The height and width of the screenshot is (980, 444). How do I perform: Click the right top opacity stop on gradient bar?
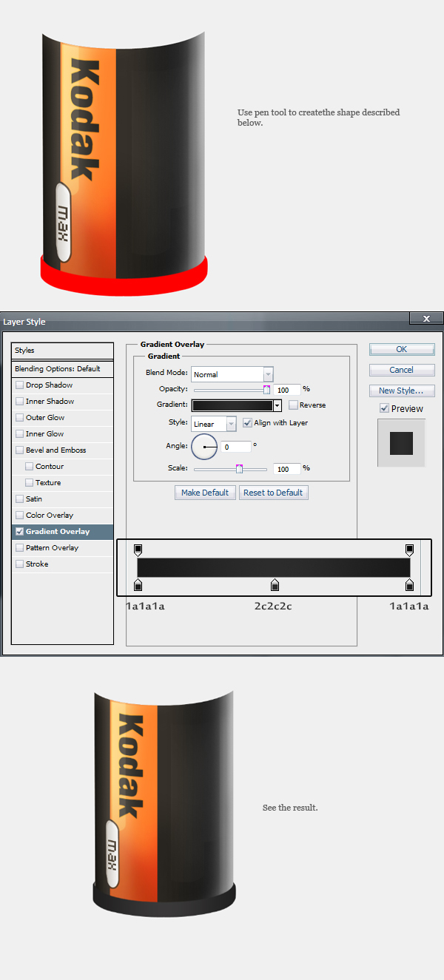(x=409, y=550)
